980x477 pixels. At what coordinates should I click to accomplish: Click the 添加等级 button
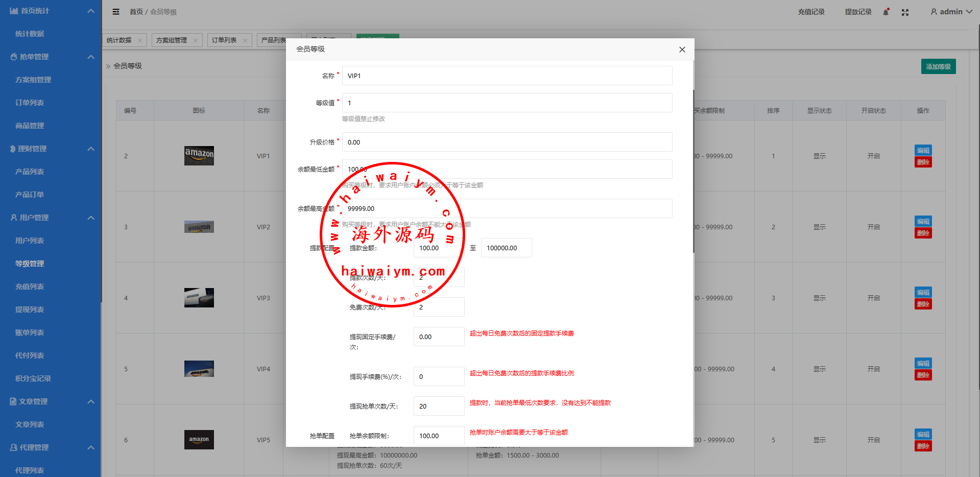tap(938, 66)
